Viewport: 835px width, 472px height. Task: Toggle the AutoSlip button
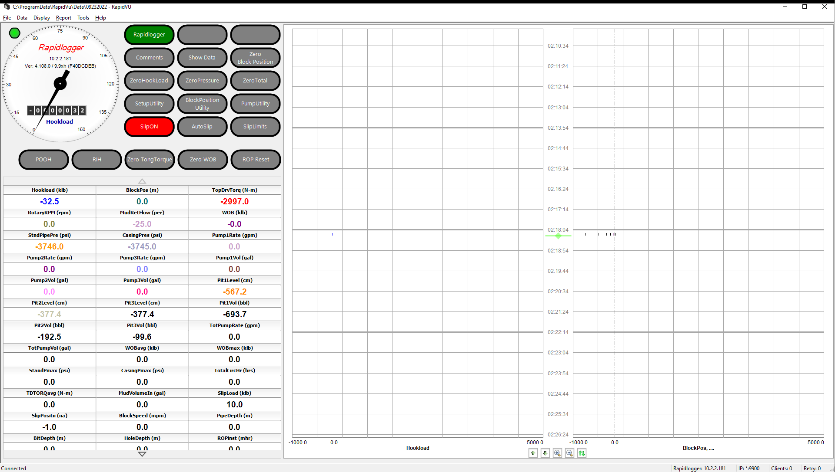click(202, 126)
